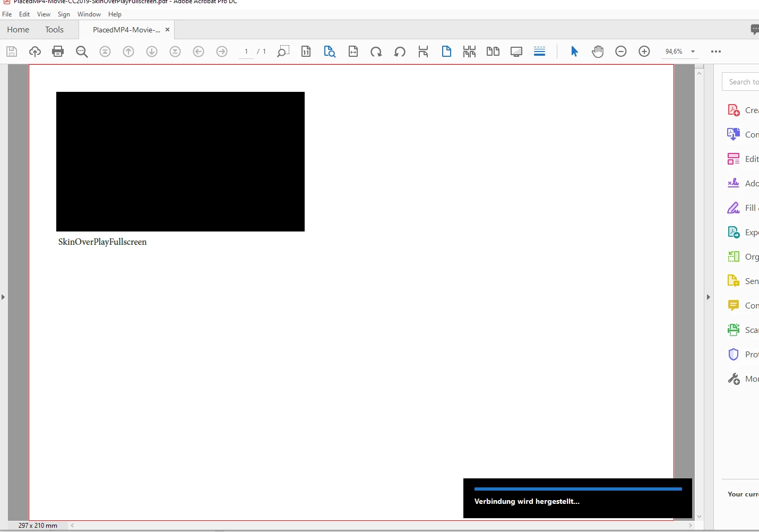The height and width of the screenshot is (532, 759).
Task: Open the zoom percentage dropdown
Action: (x=693, y=52)
